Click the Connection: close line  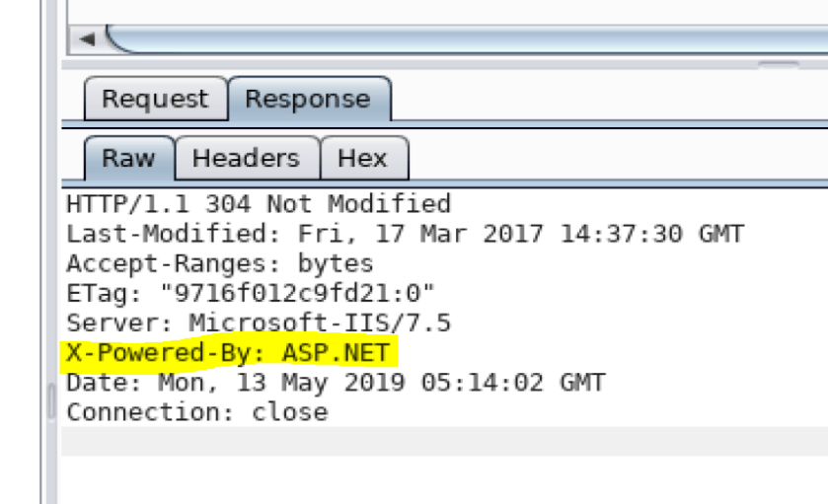point(196,412)
